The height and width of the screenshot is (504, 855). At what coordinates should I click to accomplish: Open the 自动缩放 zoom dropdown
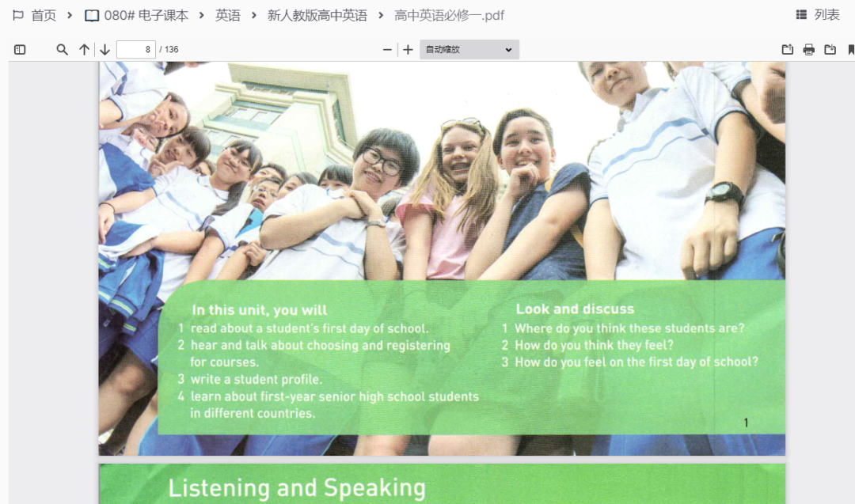click(x=469, y=50)
